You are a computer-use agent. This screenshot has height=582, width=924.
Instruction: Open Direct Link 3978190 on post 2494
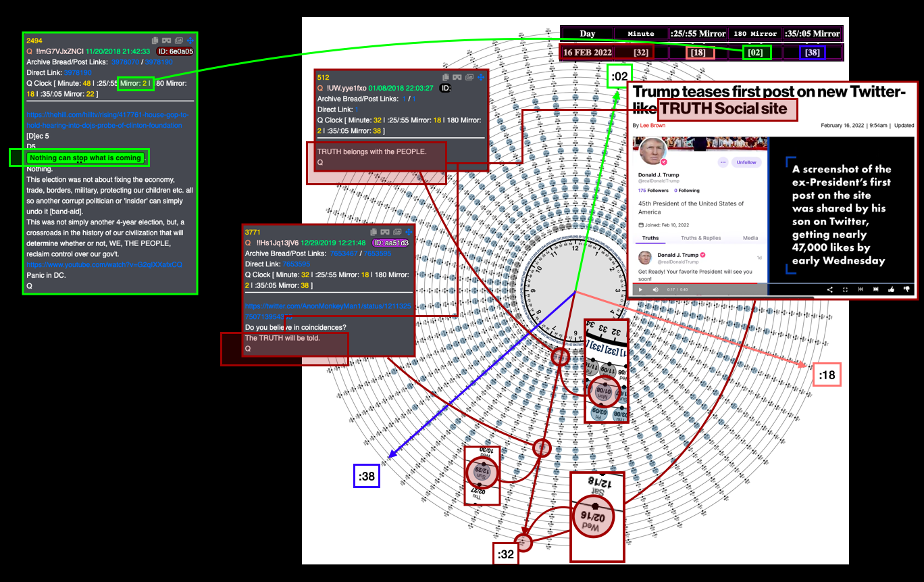[x=78, y=72]
